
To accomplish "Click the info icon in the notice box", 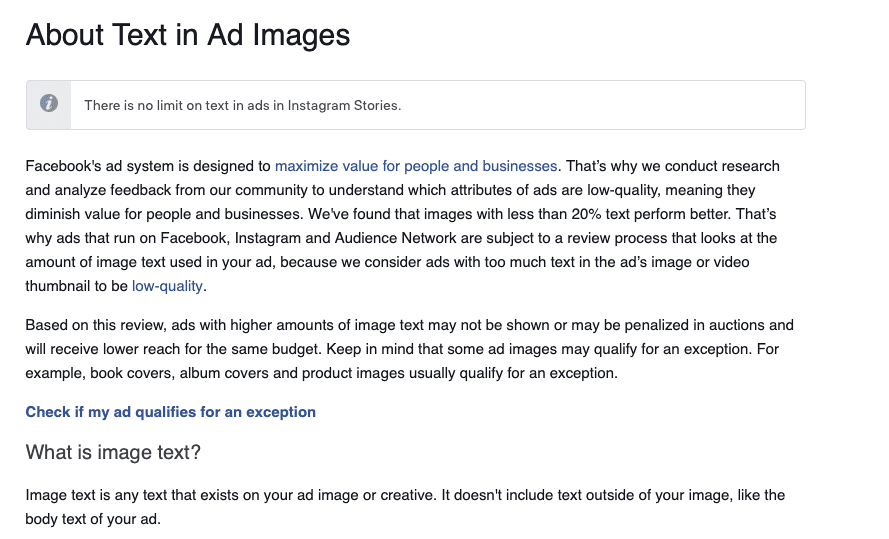I will [x=49, y=103].
